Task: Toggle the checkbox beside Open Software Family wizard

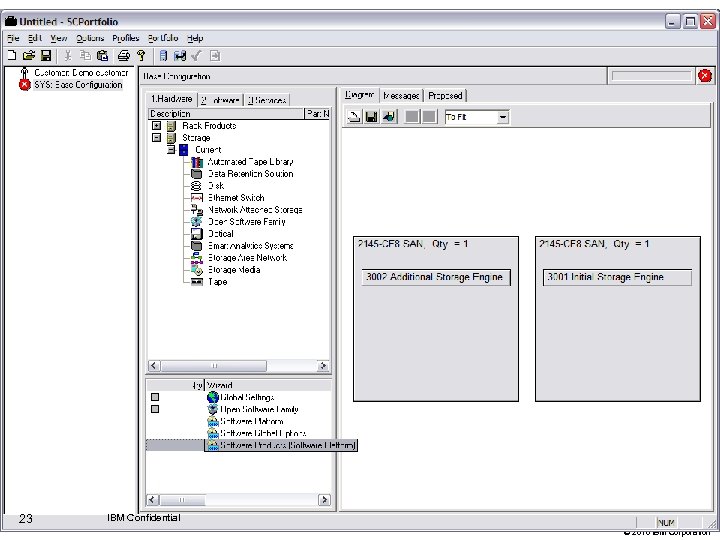Action: (x=155, y=409)
